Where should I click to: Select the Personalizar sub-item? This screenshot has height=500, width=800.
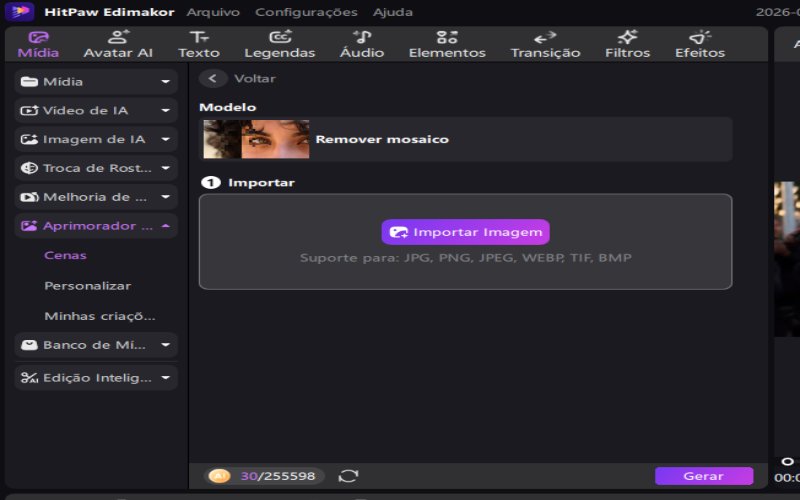click(88, 286)
